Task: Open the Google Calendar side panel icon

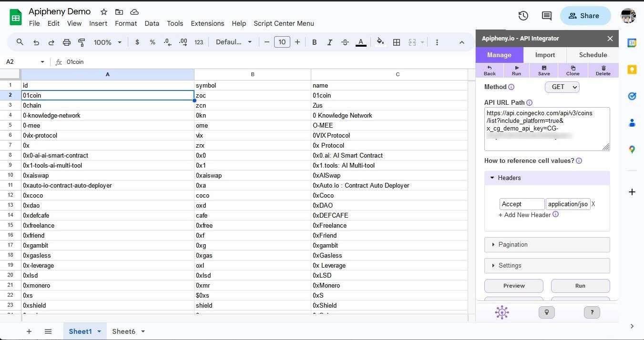Action: [632, 43]
